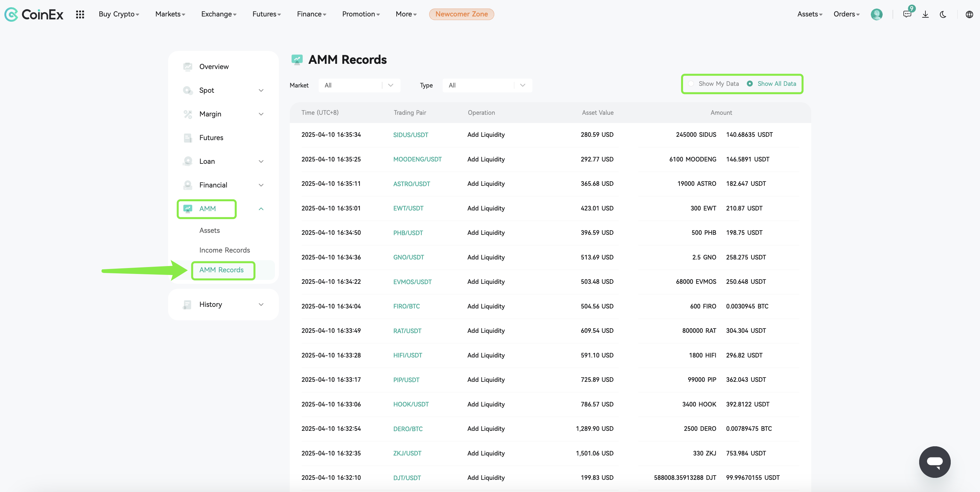980x492 pixels.
Task: Open the Markets menu
Action: [170, 14]
